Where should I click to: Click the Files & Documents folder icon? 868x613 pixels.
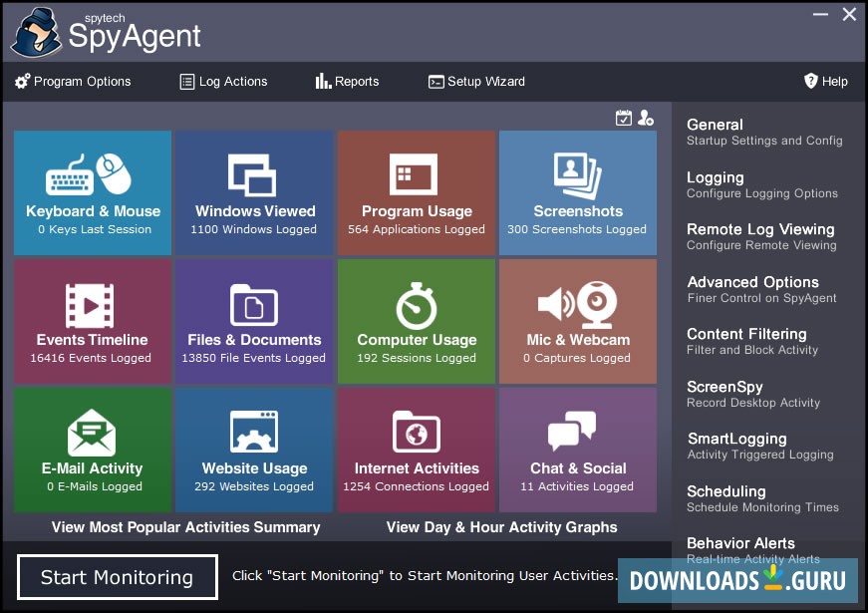pyautogui.click(x=254, y=305)
